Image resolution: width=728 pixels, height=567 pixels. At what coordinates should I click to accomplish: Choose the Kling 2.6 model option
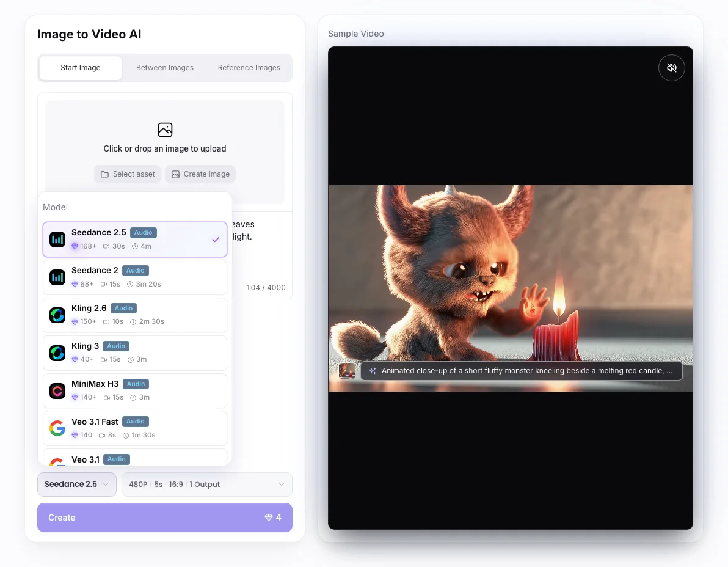click(x=134, y=315)
